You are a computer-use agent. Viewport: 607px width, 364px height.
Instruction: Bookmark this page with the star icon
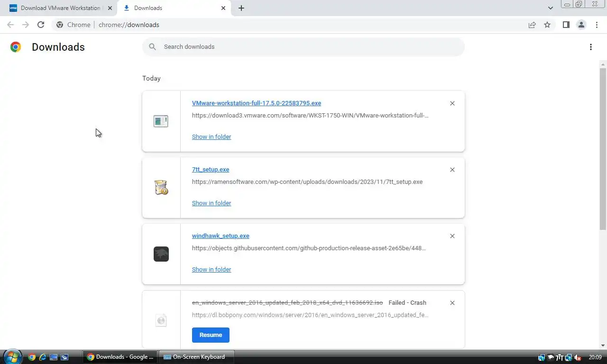pos(547,25)
